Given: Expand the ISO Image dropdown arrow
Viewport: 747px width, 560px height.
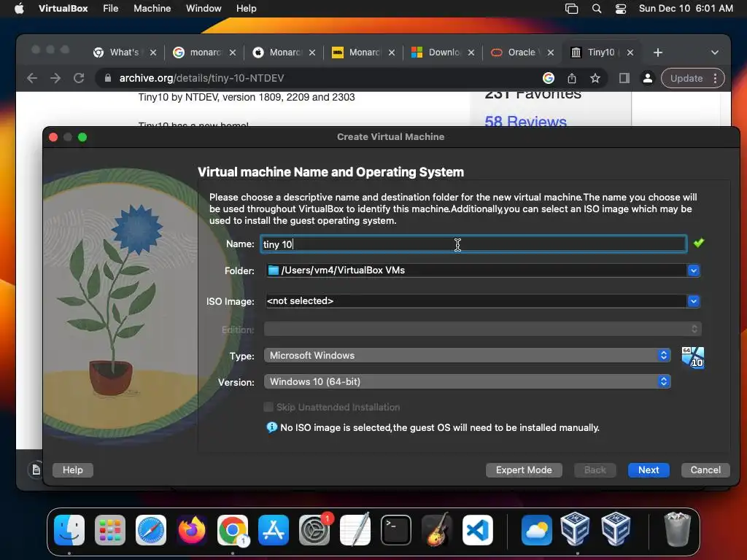Looking at the screenshot, I should coord(694,301).
